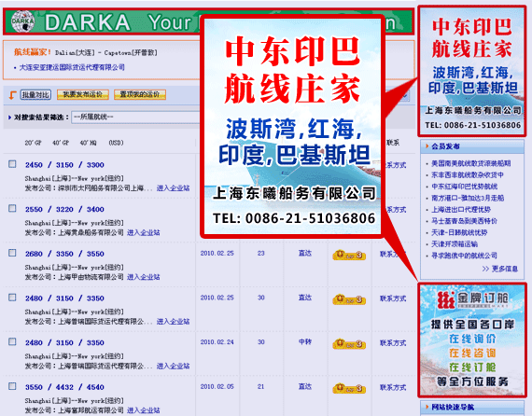This screenshot has width=532, height=416.
Task: Click the 中东印巴航线庄家 ad thumbnail at top right
Action: (472, 72)
